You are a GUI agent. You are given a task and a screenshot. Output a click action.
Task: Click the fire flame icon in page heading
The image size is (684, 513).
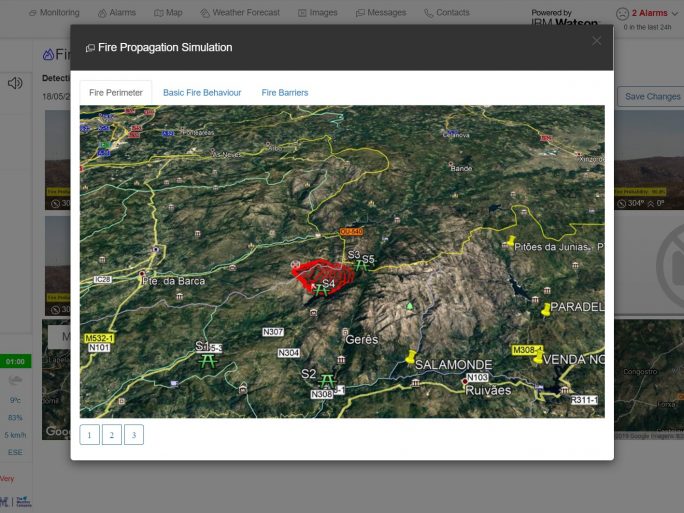pyautogui.click(x=48, y=54)
